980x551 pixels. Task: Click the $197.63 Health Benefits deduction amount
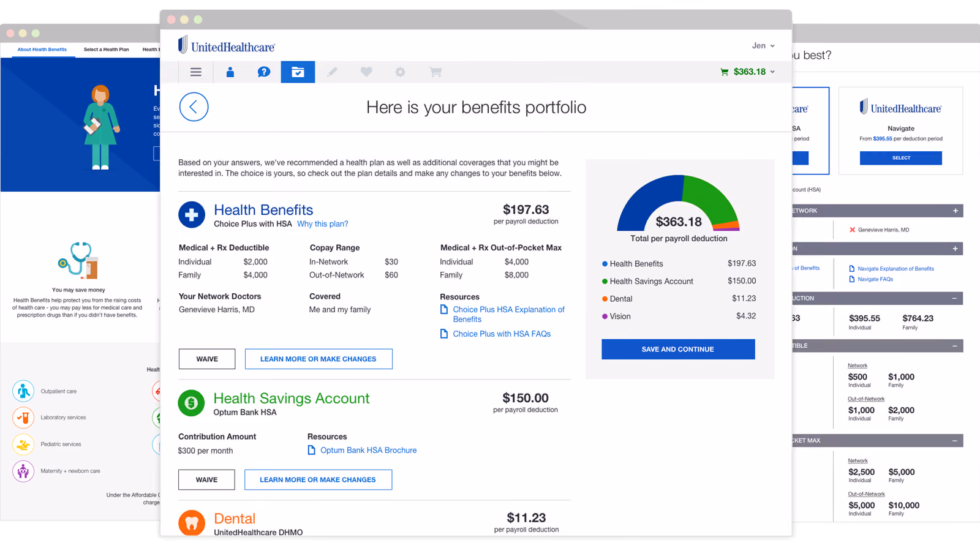[x=526, y=209]
